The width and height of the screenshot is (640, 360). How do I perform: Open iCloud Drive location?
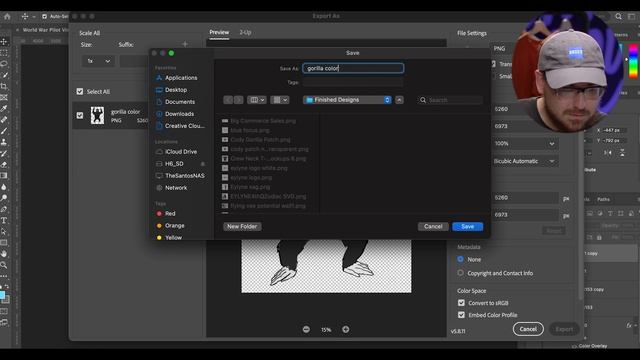click(x=181, y=151)
